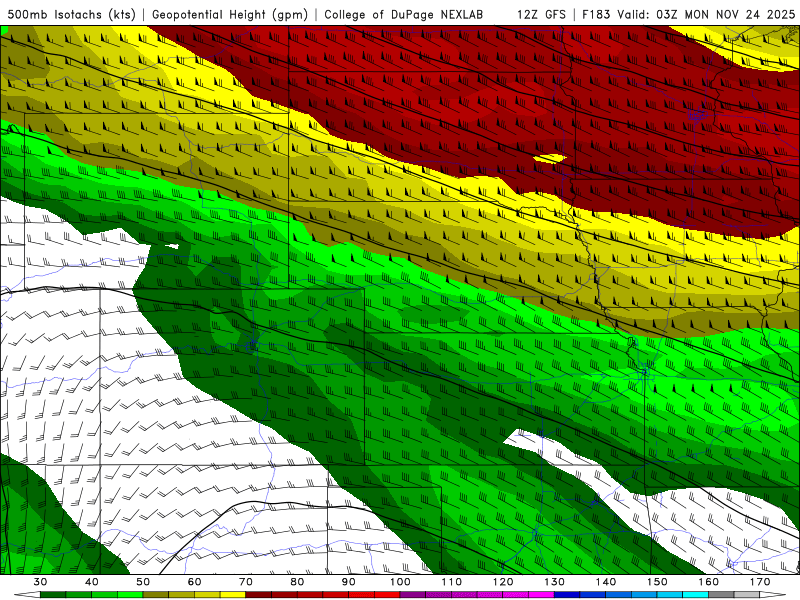This screenshot has height=600, width=800.
Task: Select the dark maroon swatch starting at 70
Action: [259, 595]
